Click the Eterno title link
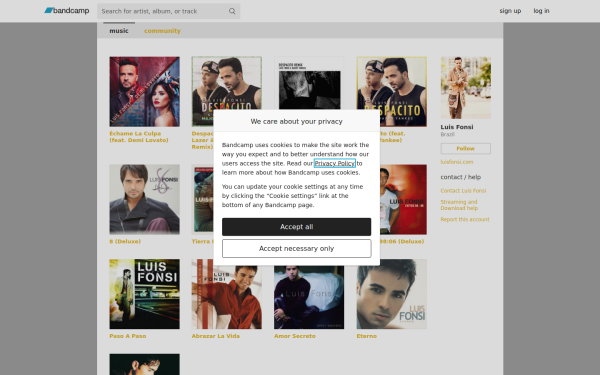The width and height of the screenshot is (600, 375). click(x=367, y=336)
